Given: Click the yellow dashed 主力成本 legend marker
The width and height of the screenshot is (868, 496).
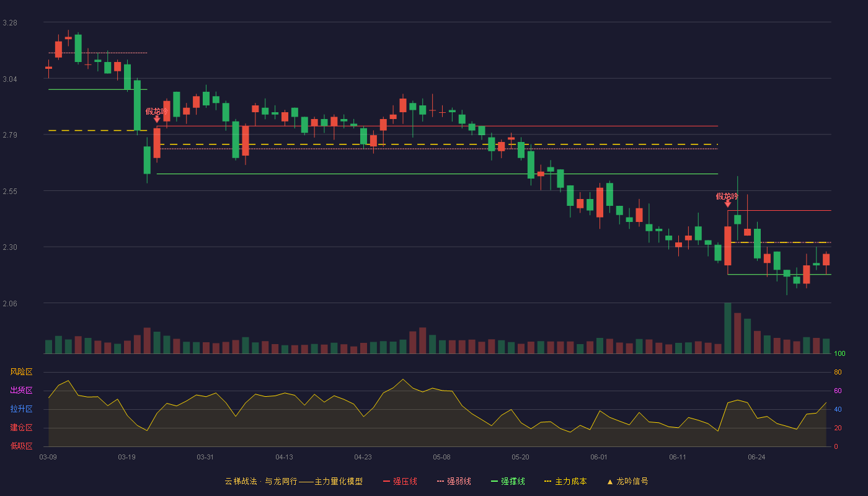Looking at the screenshot, I should [x=547, y=482].
